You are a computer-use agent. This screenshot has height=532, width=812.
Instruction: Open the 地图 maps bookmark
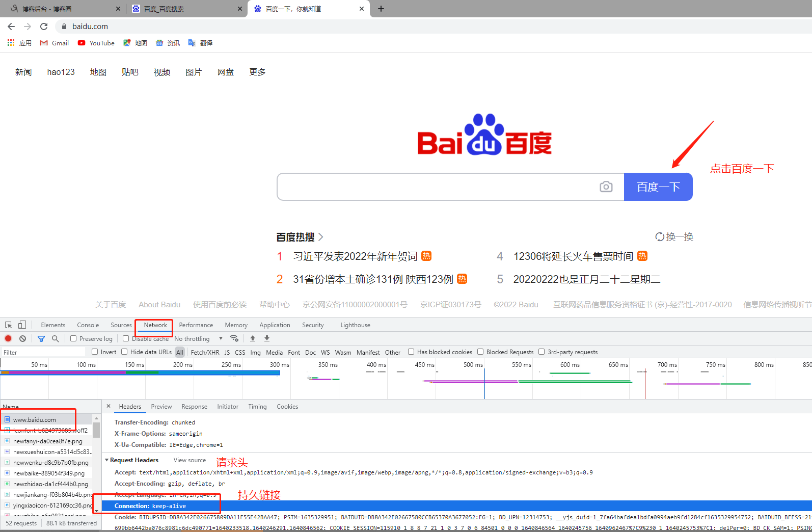135,43
